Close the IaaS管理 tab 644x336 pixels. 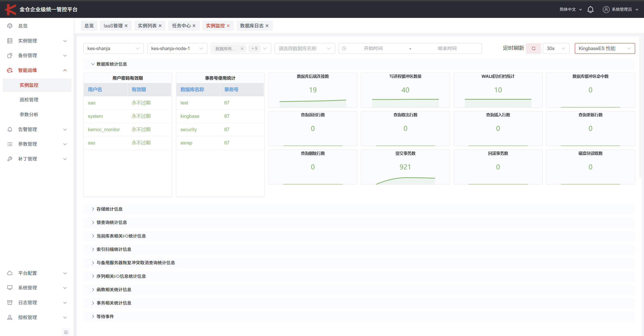pos(126,26)
